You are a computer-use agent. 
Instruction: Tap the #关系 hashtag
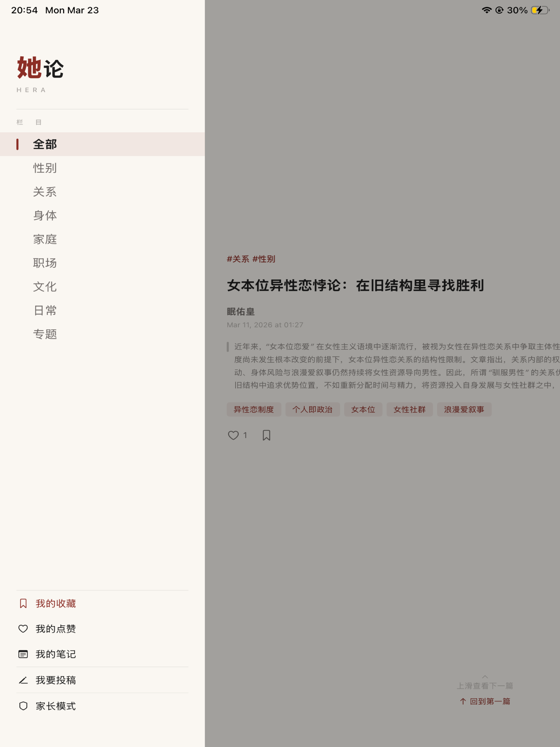coord(238,259)
